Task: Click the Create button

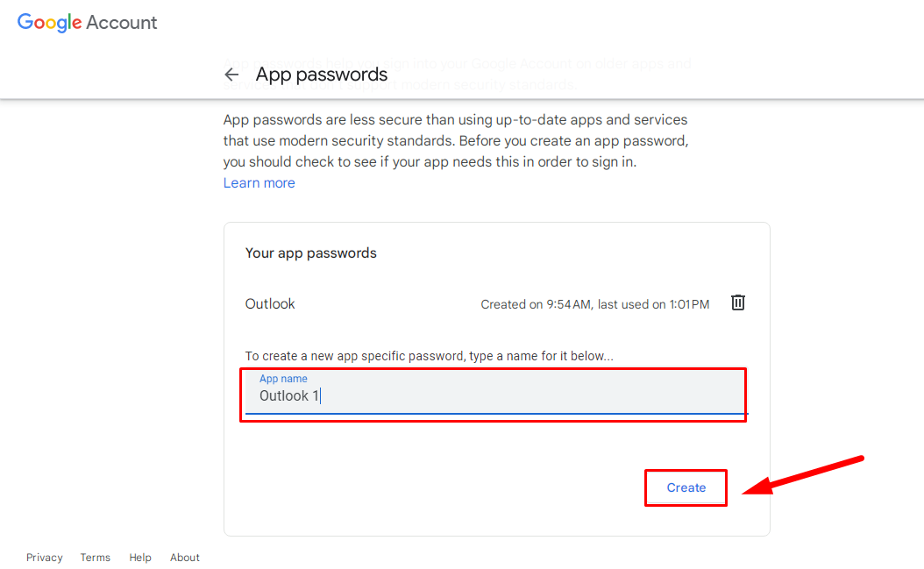Action: pos(686,487)
